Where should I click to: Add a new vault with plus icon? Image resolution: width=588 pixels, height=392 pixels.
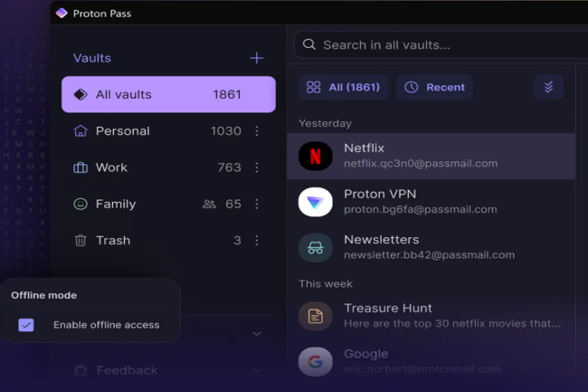coord(257,58)
